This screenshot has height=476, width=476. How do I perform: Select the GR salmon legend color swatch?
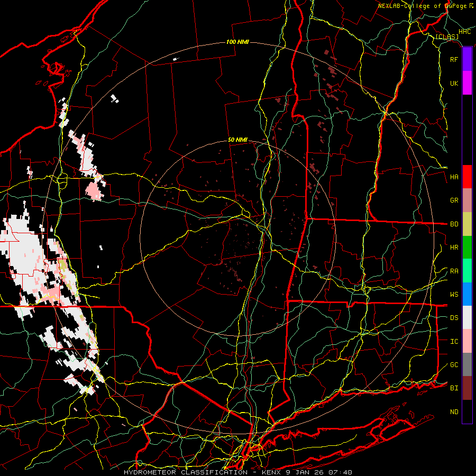coord(467,200)
